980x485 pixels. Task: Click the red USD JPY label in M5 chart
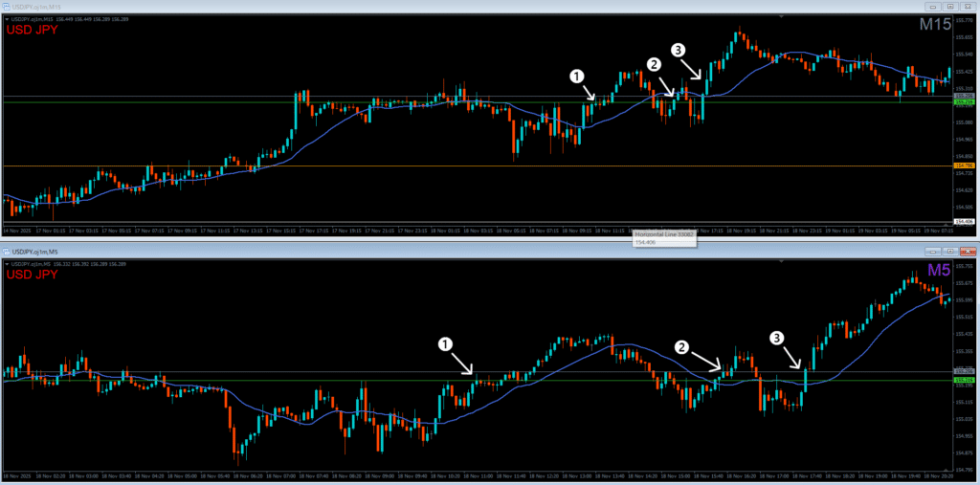[32, 275]
